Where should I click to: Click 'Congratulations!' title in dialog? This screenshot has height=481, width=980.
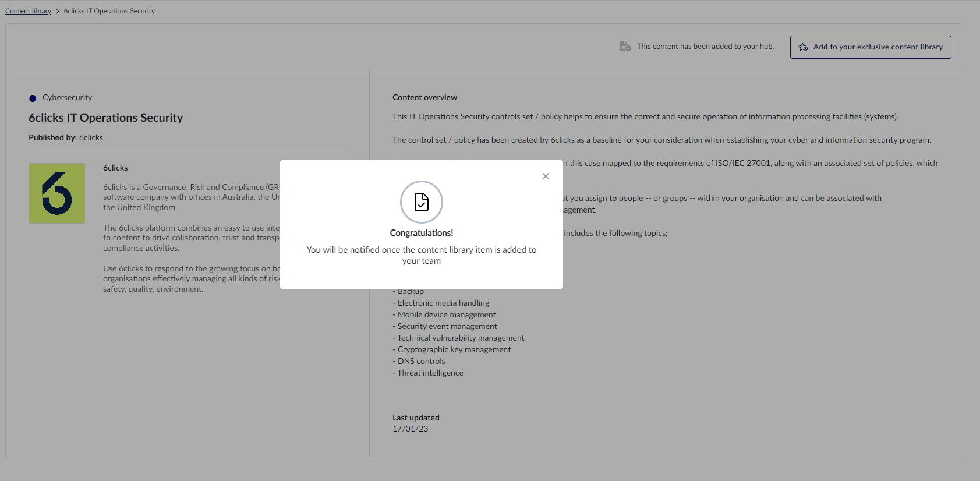pos(422,233)
